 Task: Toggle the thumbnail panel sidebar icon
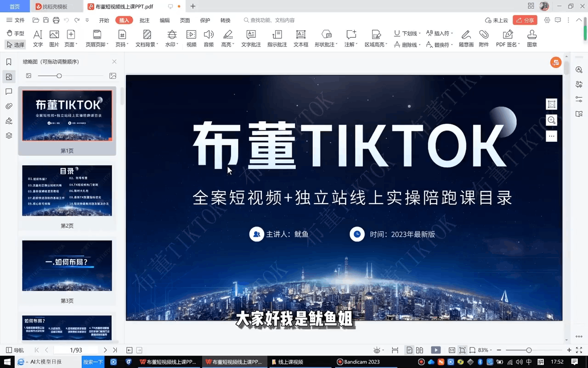[9, 77]
